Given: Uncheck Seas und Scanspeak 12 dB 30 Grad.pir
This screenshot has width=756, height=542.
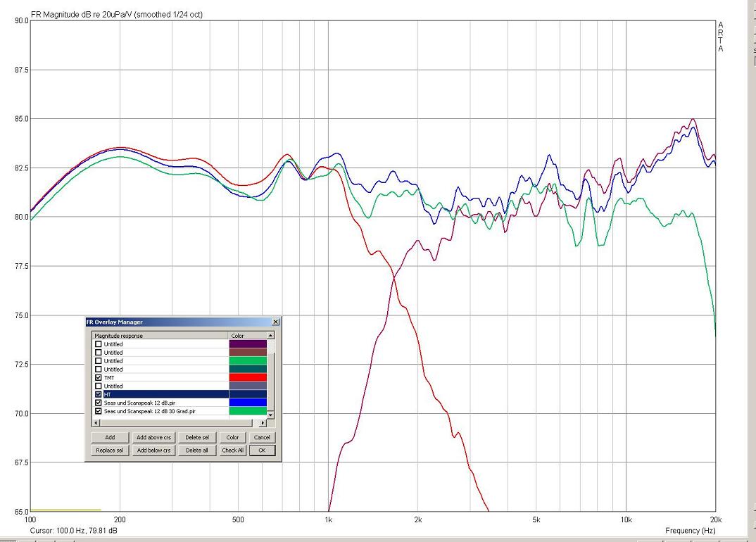Looking at the screenshot, I should pyautogui.click(x=99, y=411).
